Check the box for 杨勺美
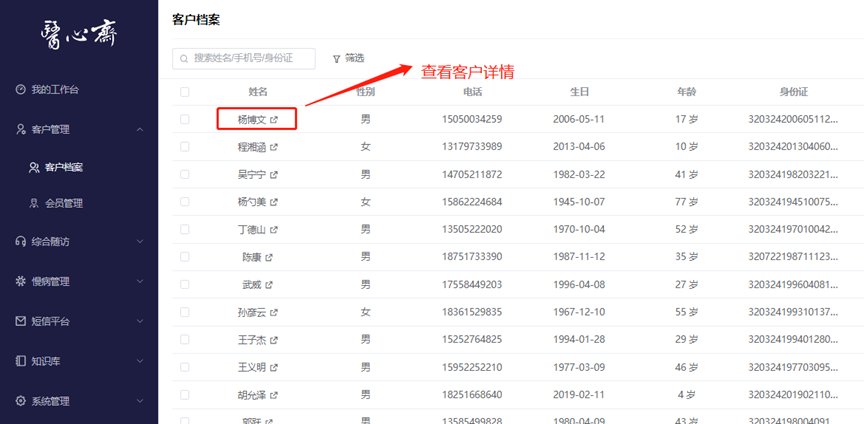 pyautogui.click(x=185, y=202)
